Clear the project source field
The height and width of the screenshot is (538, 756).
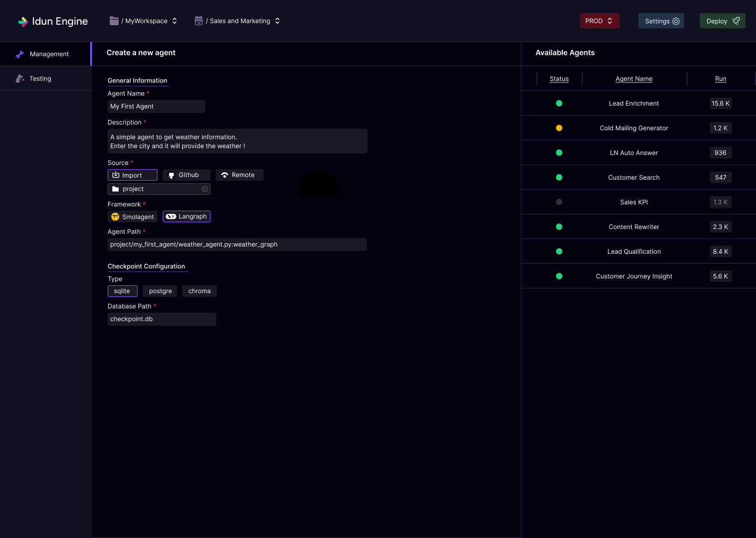205,189
